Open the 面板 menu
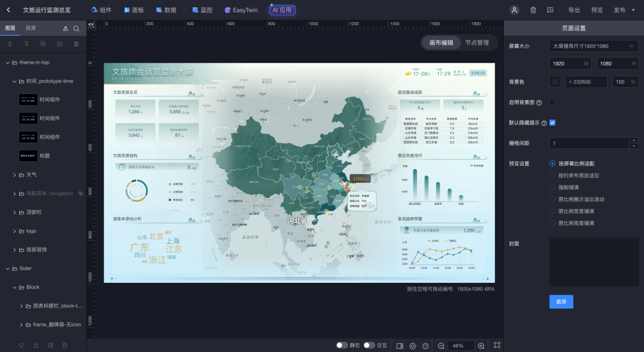The image size is (644, 352). [x=134, y=10]
